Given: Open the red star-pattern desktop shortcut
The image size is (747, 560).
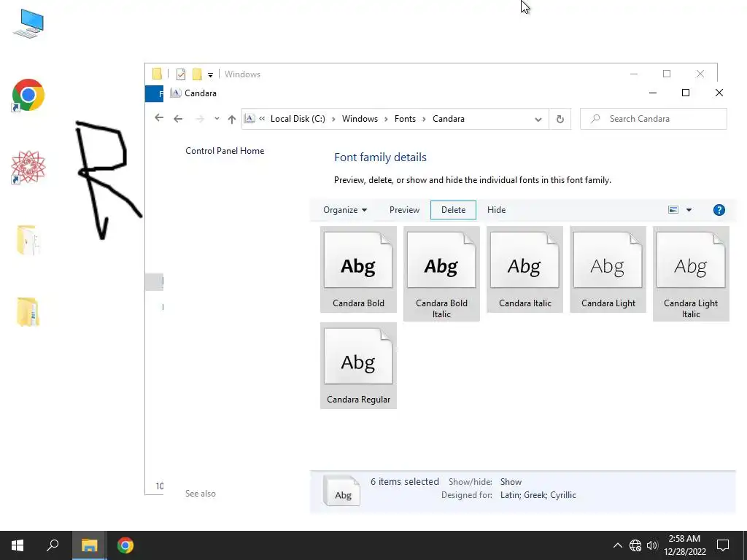Looking at the screenshot, I should tap(28, 167).
